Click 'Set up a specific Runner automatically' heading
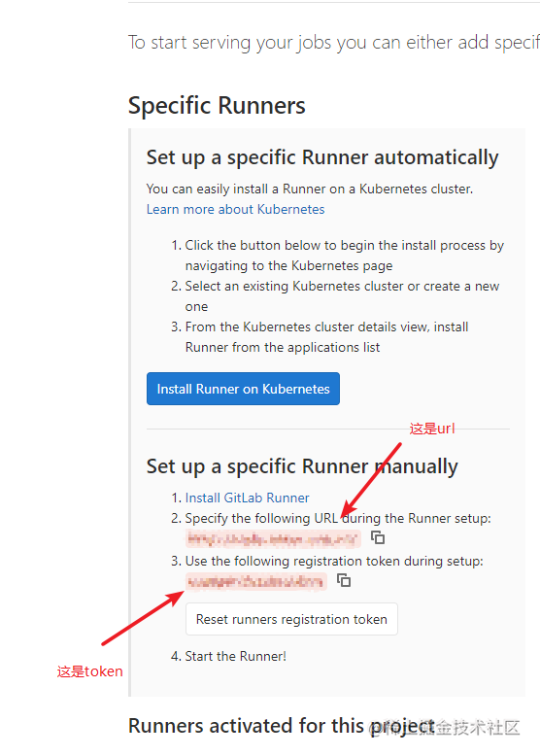The height and width of the screenshot is (756, 540). point(322,157)
